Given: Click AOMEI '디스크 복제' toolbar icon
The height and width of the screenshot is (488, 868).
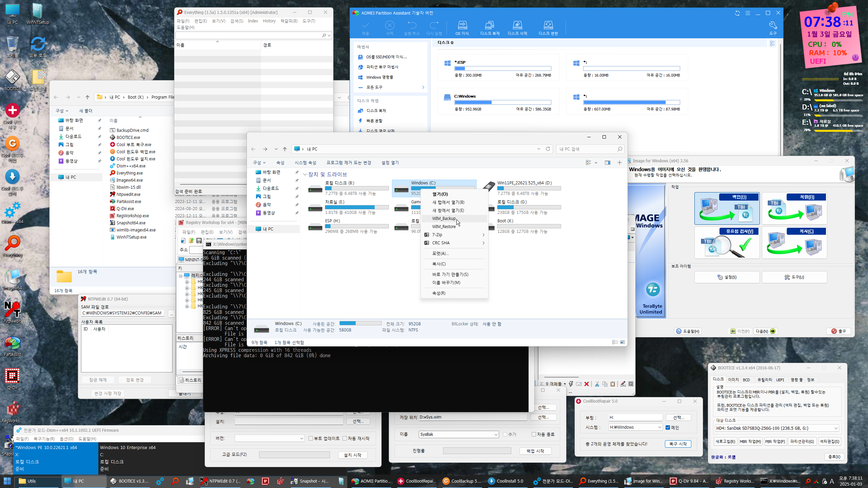Looking at the screenshot, I should pyautogui.click(x=490, y=28).
